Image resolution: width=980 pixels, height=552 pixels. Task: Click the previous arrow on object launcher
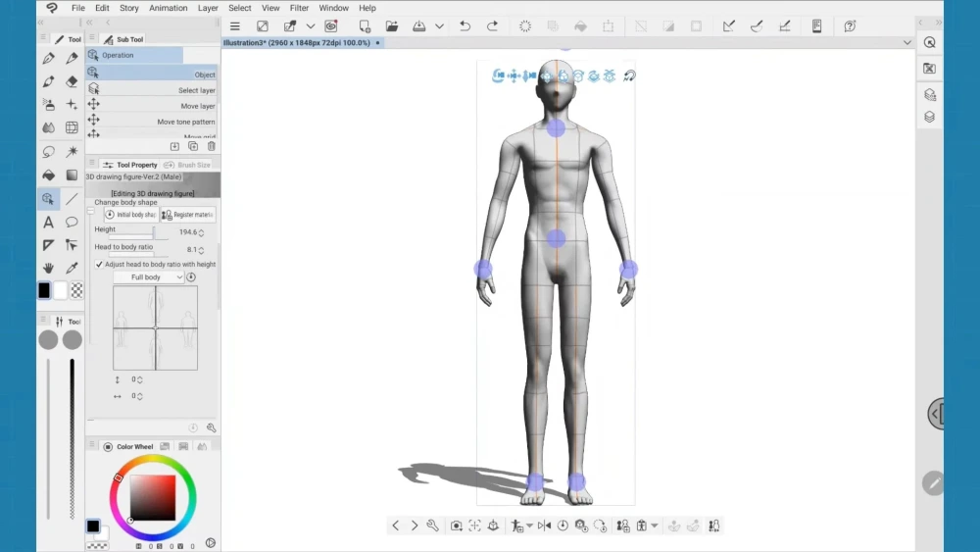396,526
